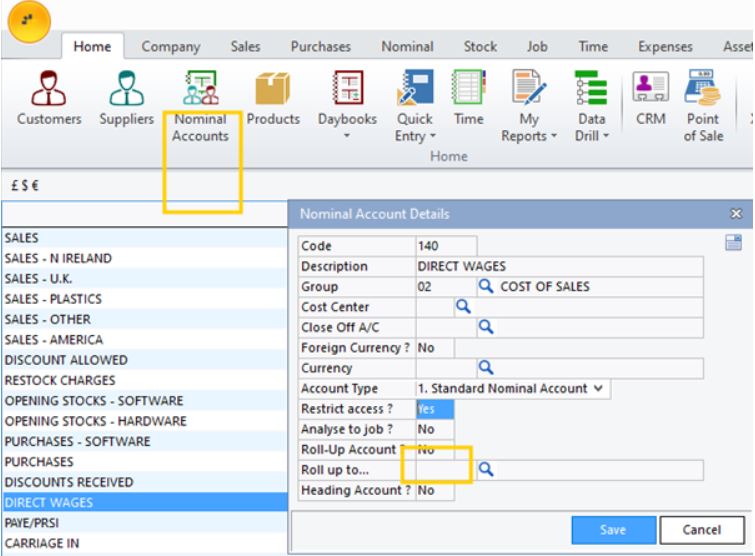The image size is (755, 556).
Task: Toggle the Foreign Currency No field
Action: (435, 348)
